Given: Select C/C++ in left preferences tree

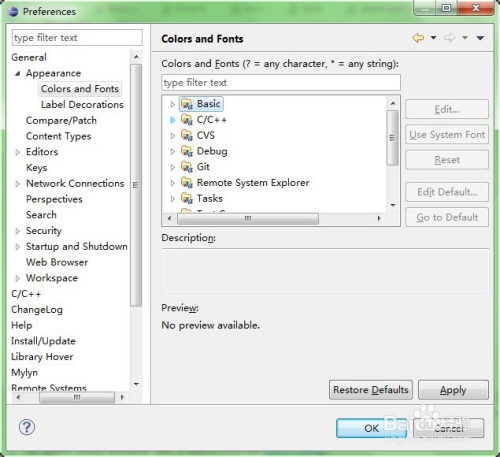Looking at the screenshot, I should pyautogui.click(x=26, y=294).
